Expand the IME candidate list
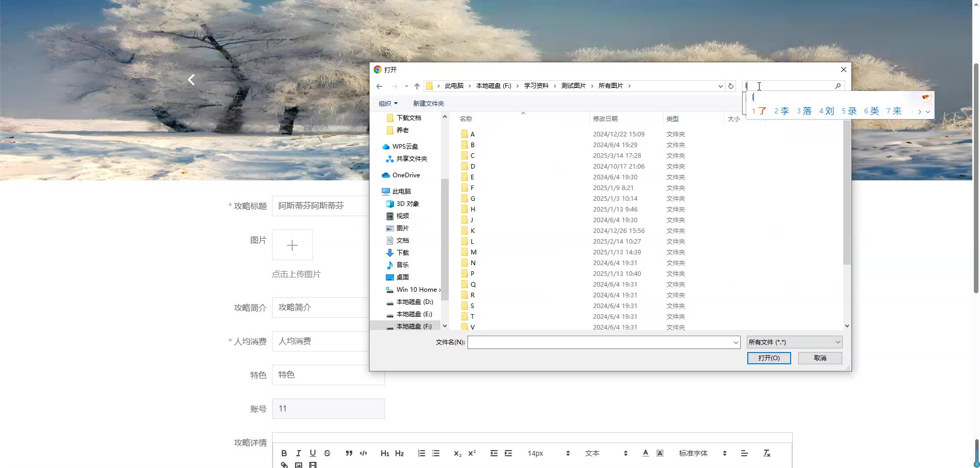The image size is (980, 468). click(928, 111)
